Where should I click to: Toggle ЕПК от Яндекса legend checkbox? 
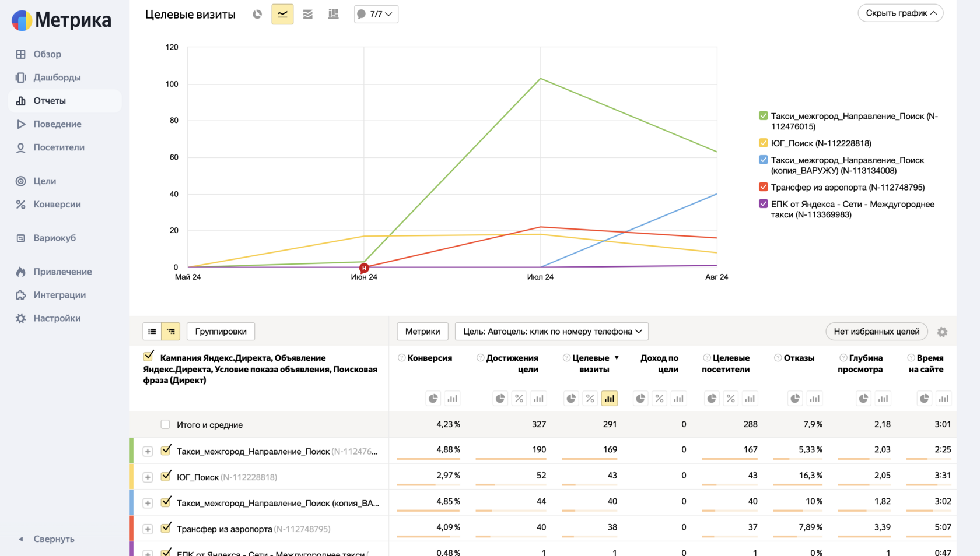(763, 204)
